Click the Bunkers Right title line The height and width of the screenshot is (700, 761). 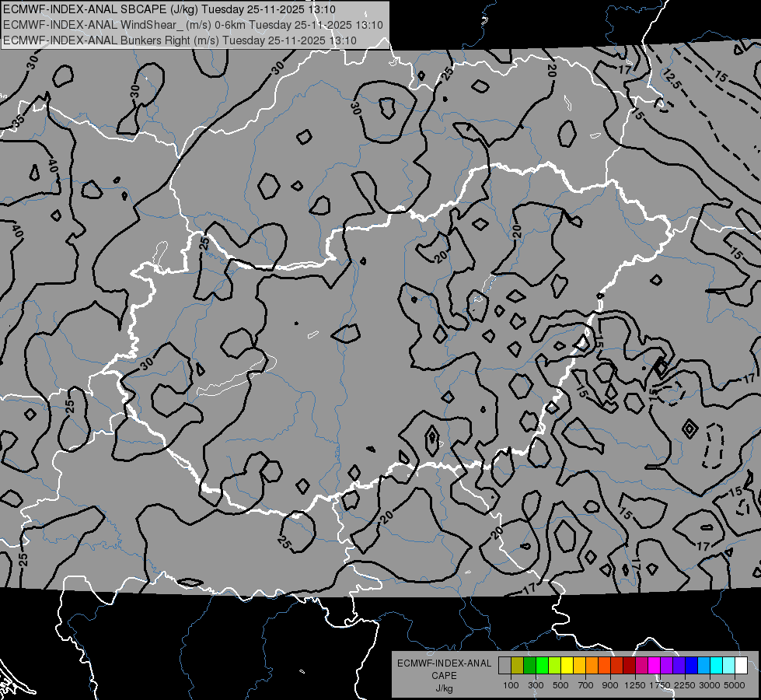[x=180, y=40]
